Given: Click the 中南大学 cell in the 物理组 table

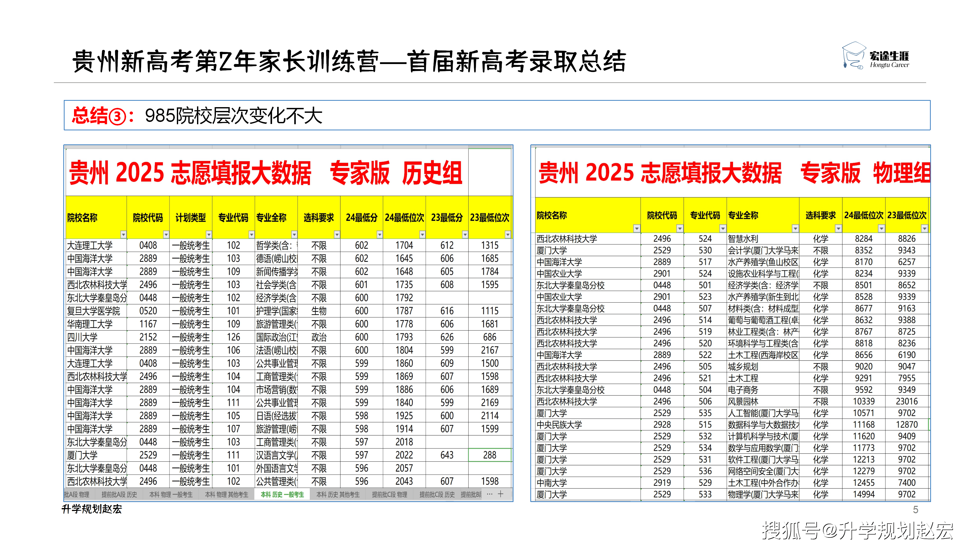Looking at the screenshot, I should [x=588, y=483].
